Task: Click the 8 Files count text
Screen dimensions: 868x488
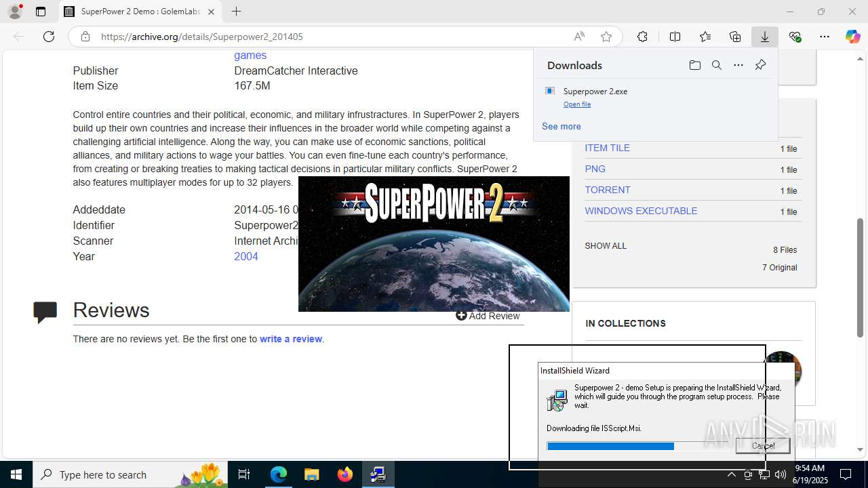Action: coord(785,250)
